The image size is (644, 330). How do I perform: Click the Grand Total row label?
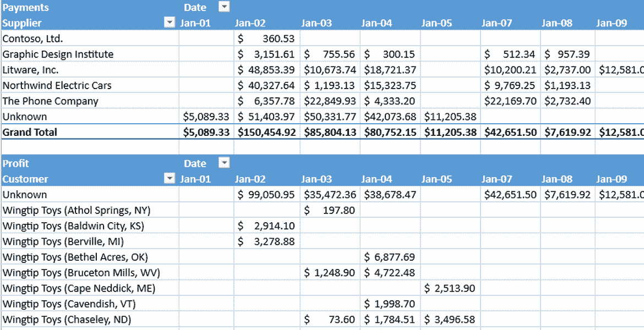click(x=30, y=132)
